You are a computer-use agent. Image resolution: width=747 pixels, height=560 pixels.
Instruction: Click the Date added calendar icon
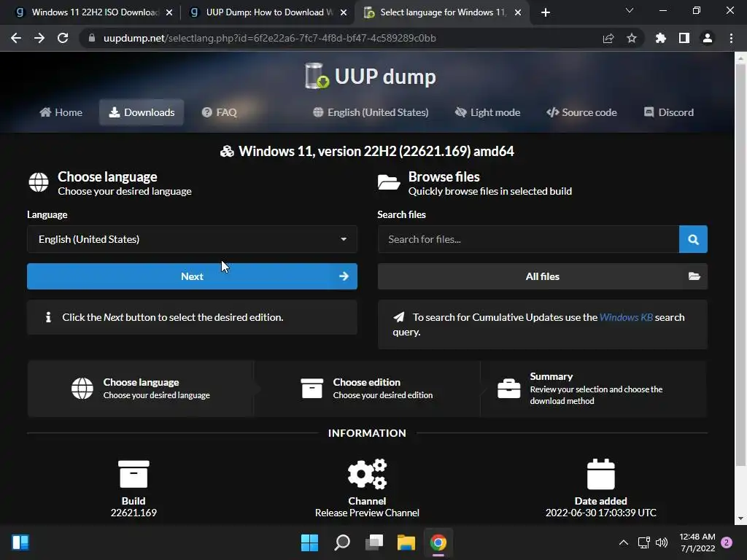tap(601, 474)
